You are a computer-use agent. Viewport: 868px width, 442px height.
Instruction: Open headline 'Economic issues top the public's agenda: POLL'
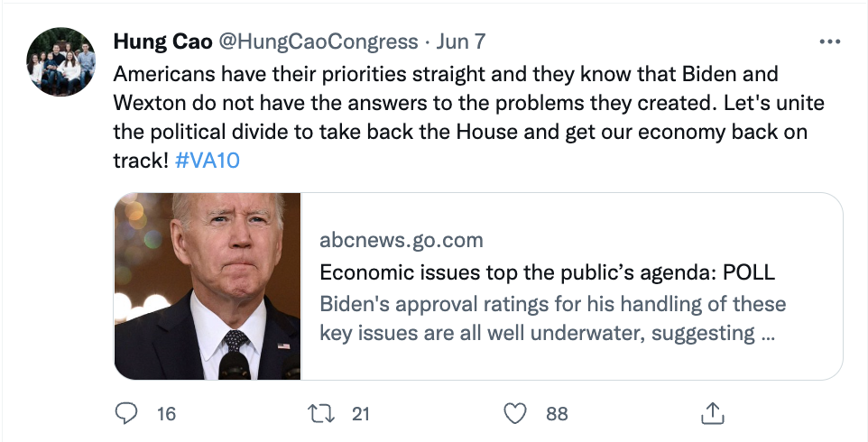(x=547, y=272)
